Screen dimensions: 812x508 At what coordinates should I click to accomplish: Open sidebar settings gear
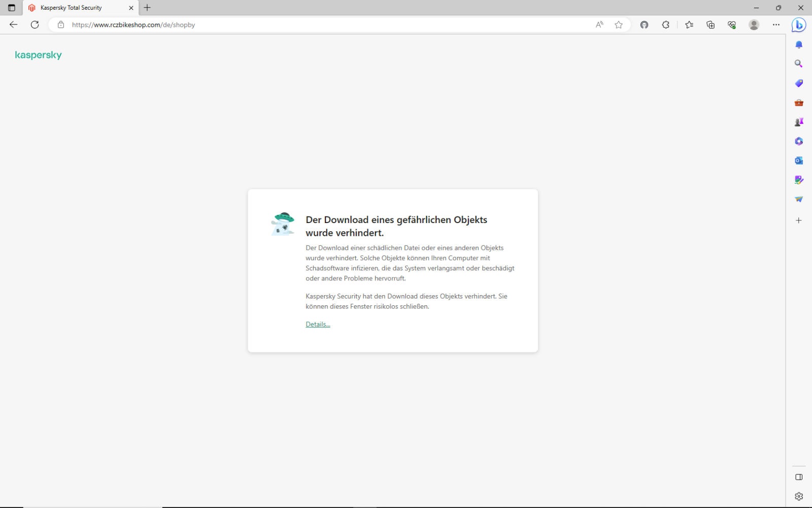799,496
